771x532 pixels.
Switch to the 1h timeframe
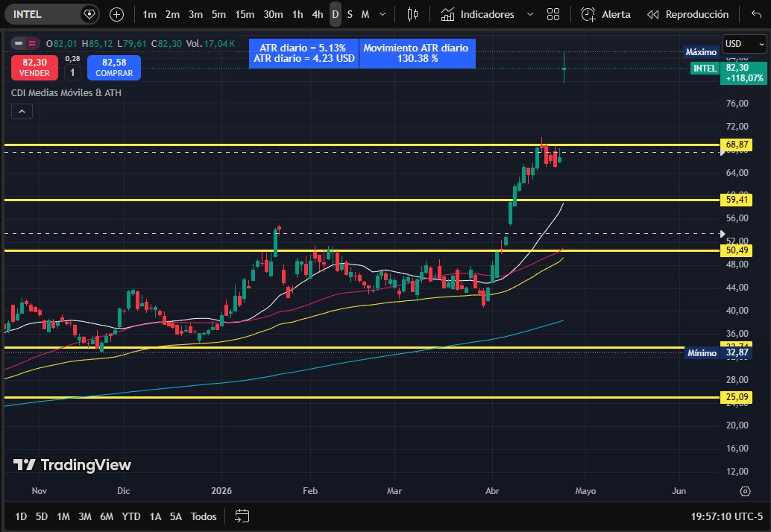tap(298, 15)
